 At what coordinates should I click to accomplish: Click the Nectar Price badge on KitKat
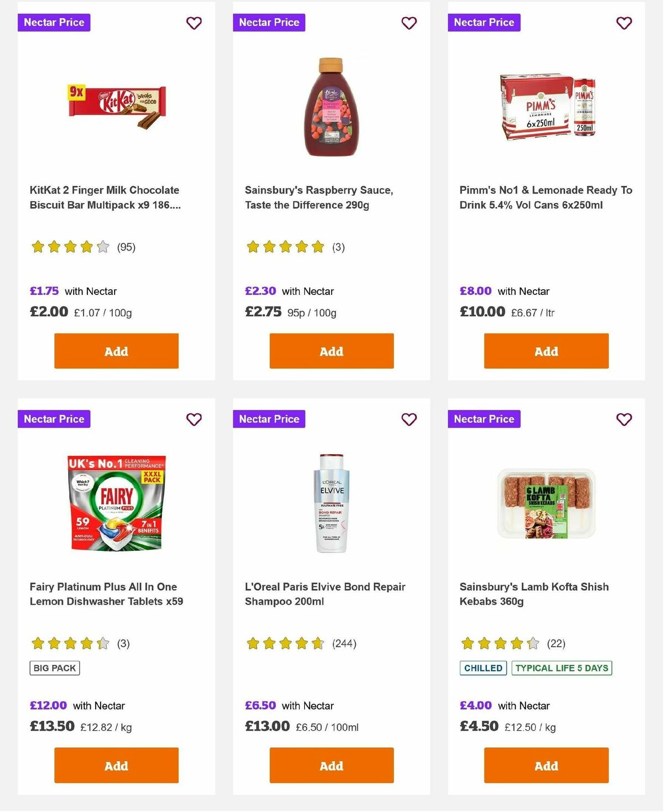coord(54,22)
